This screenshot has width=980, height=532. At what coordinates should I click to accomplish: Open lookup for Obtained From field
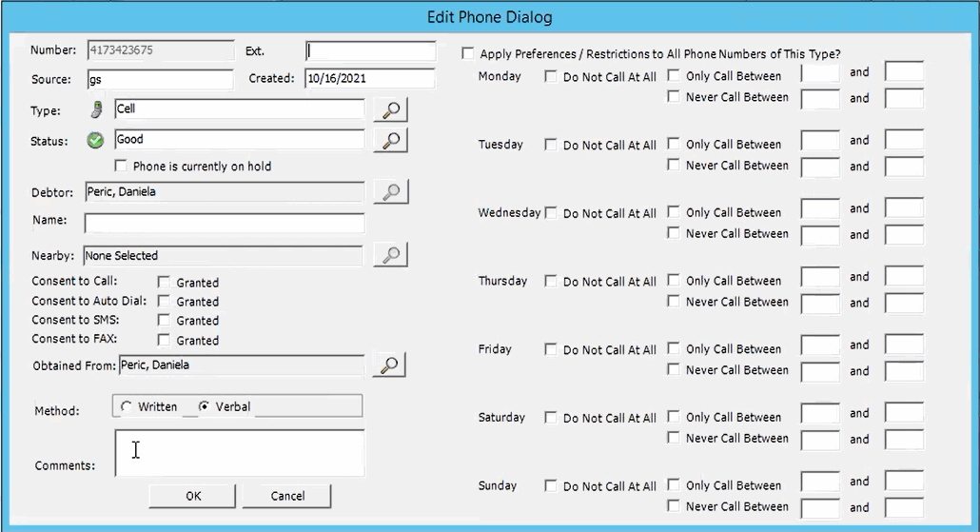click(x=388, y=365)
